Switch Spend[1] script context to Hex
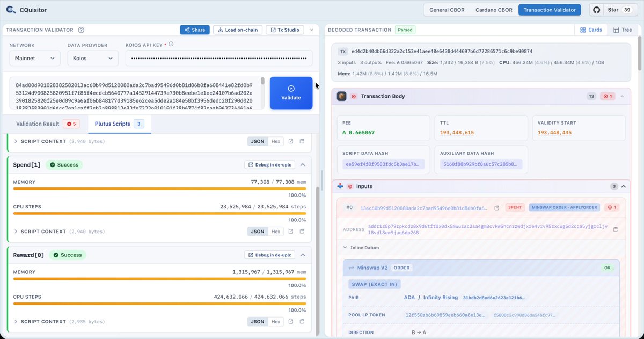 point(275,232)
